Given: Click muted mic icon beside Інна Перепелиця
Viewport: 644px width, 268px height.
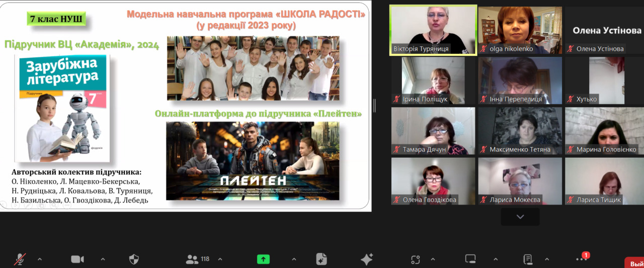Looking at the screenshot, I should point(484,99).
